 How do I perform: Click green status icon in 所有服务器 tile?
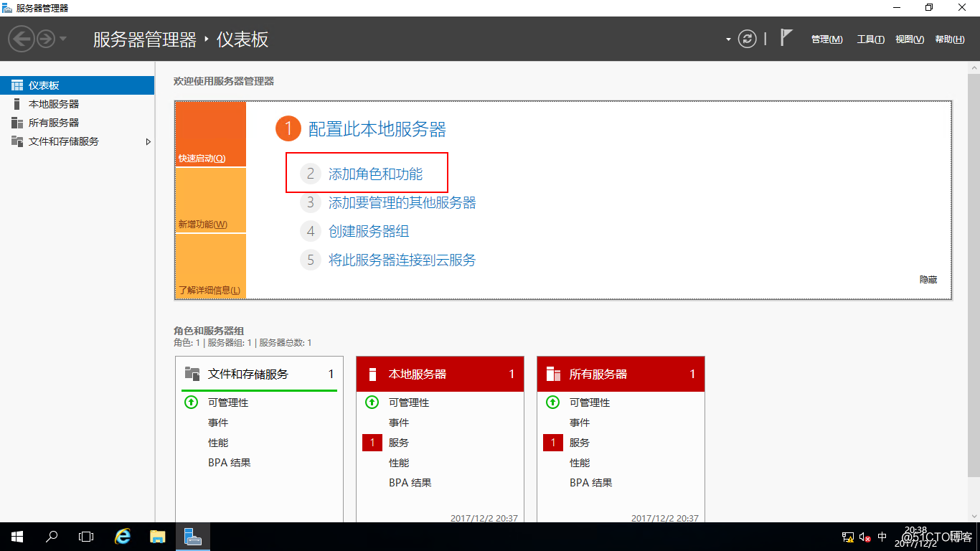[x=552, y=402]
